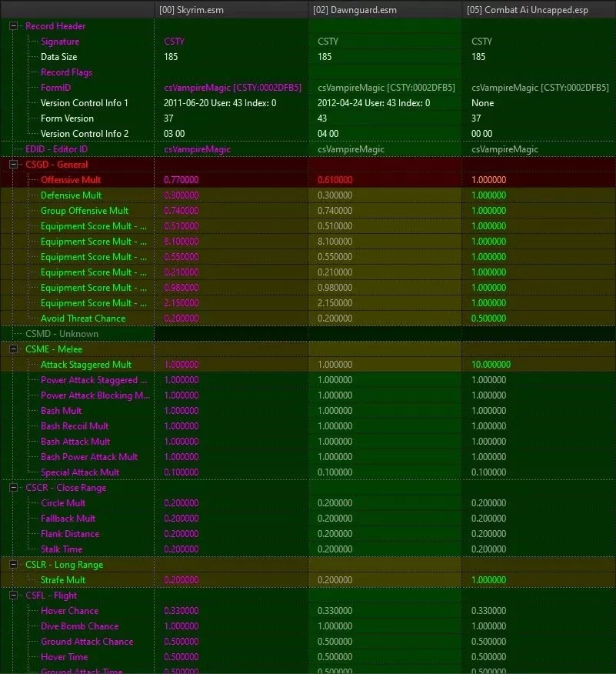Click the None value under Combat Ai Uncapped.esp
This screenshot has width=616, height=674.
click(482, 103)
